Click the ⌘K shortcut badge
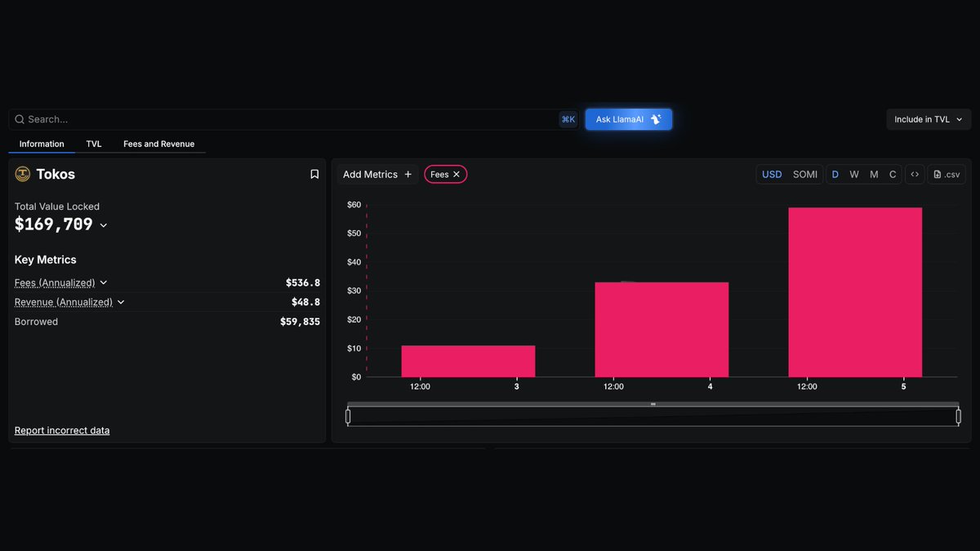The height and width of the screenshot is (551, 980). coord(568,119)
